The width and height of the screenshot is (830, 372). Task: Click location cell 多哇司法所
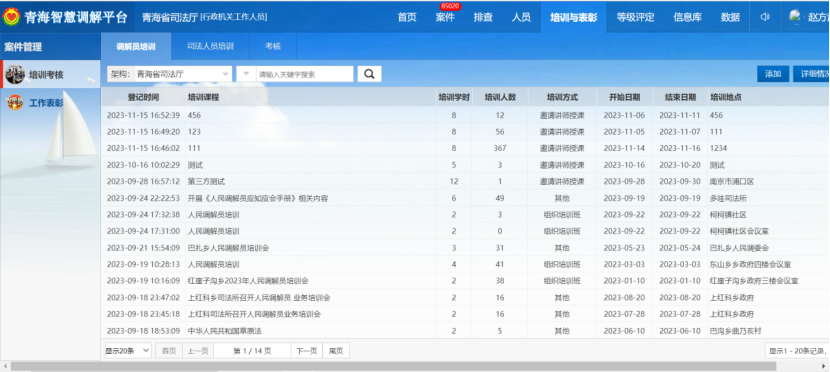(728, 198)
